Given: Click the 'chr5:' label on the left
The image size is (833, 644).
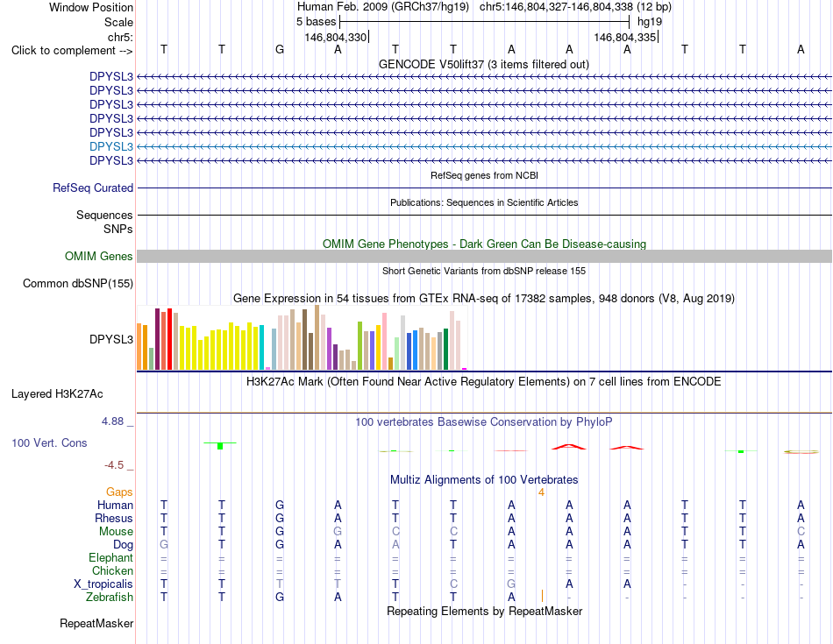Looking at the screenshot, I should click(x=120, y=37).
